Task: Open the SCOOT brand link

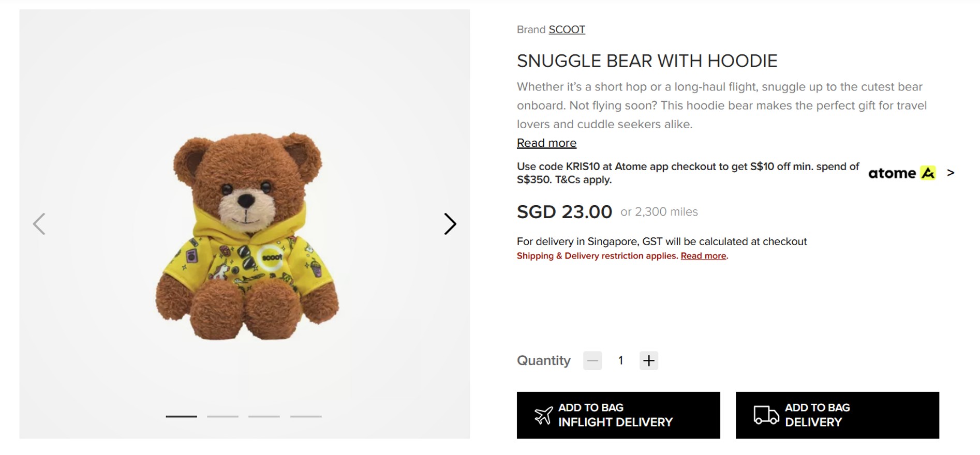Action: pyautogui.click(x=567, y=29)
